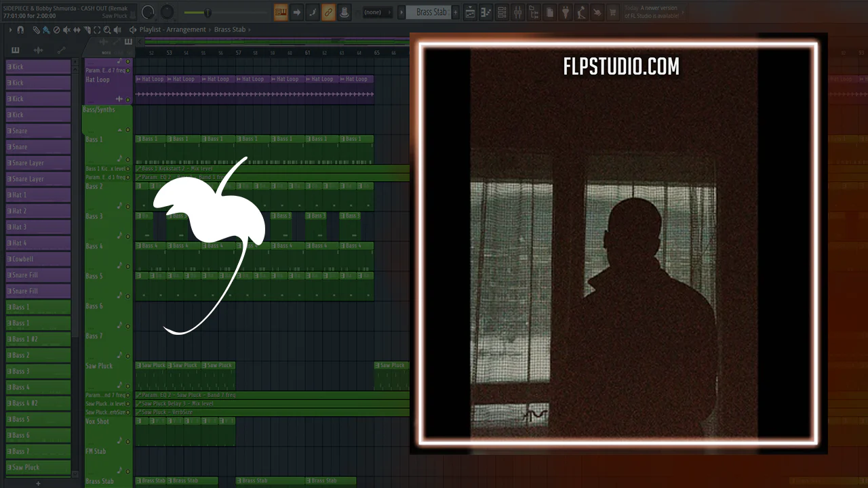Select the Saw Pluck pattern in picker

point(38,468)
